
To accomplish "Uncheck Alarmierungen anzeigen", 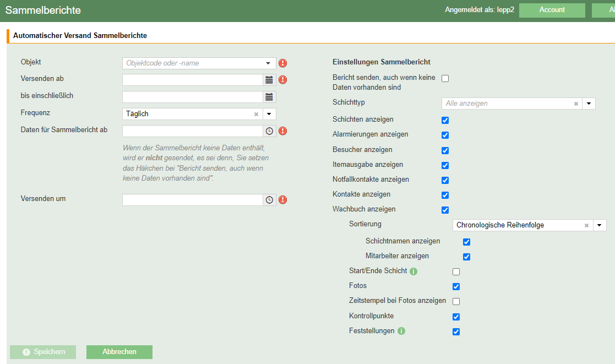I will [445, 135].
